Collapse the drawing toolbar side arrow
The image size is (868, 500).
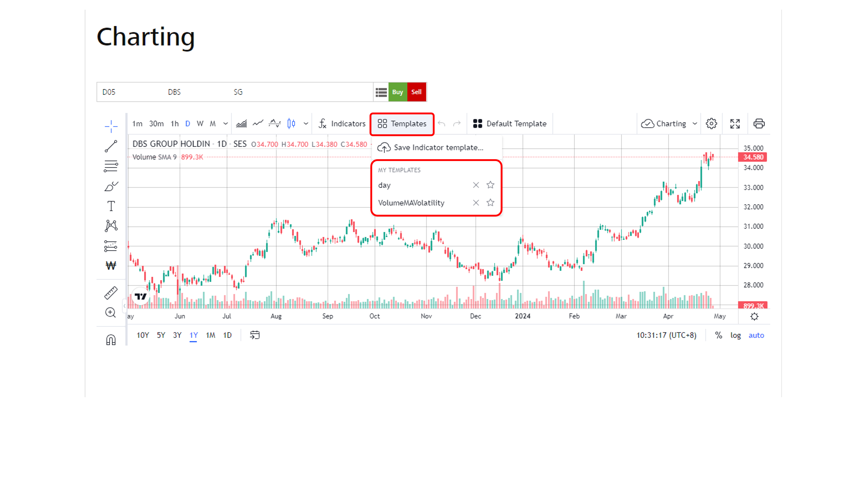124,306
